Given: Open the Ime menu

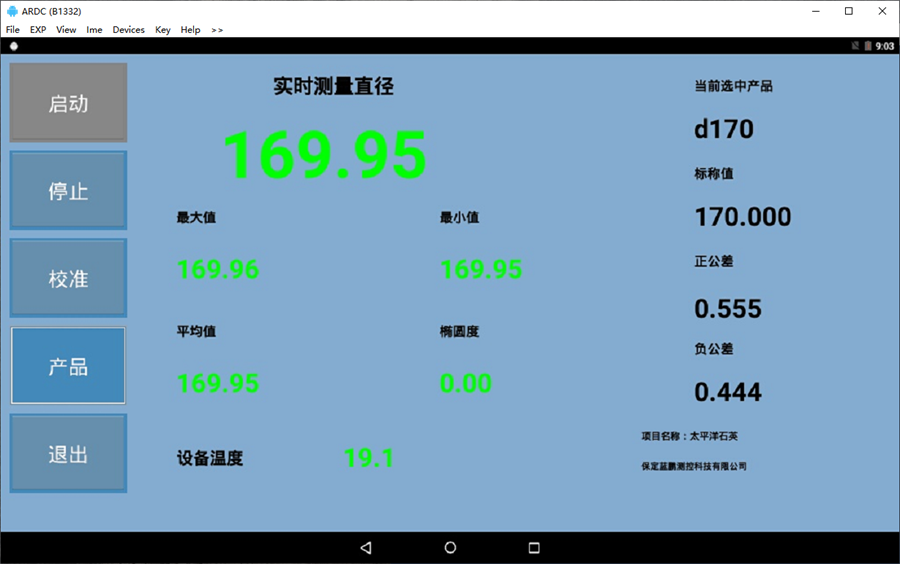Looking at the screenshot, I should 94,30.
